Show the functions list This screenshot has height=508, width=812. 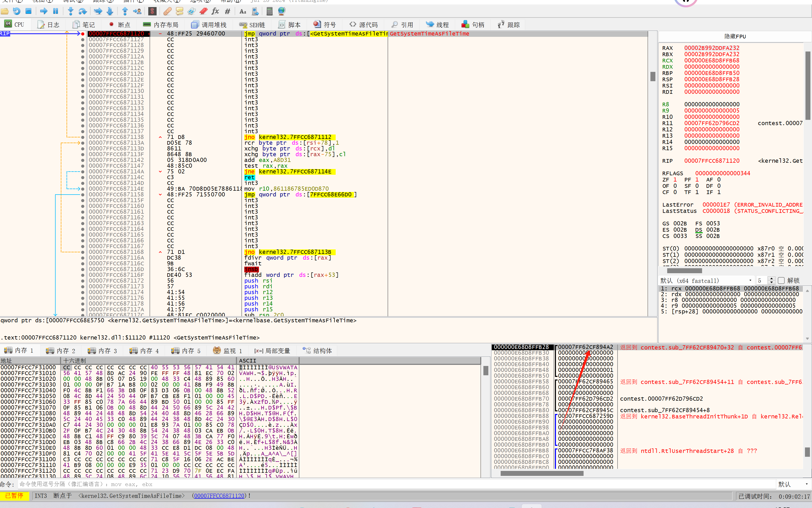click(x=215, y=11)
